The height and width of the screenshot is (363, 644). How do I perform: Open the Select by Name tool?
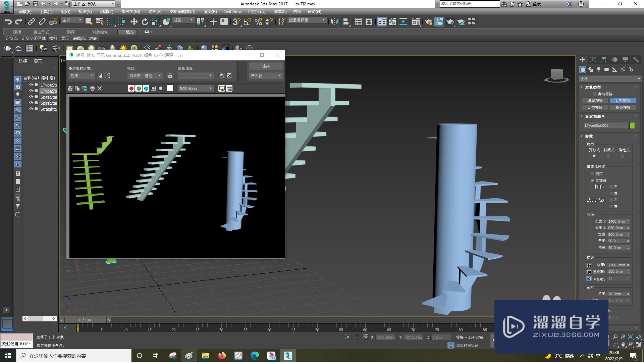[x=100, y=22]
